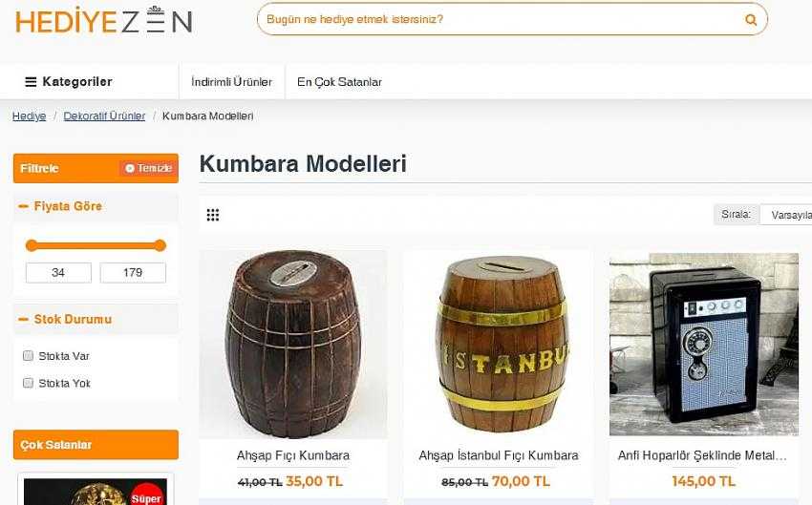Check the Stokta Var checkbox
This screenshot has width=812, height=505.
point(28,355)
